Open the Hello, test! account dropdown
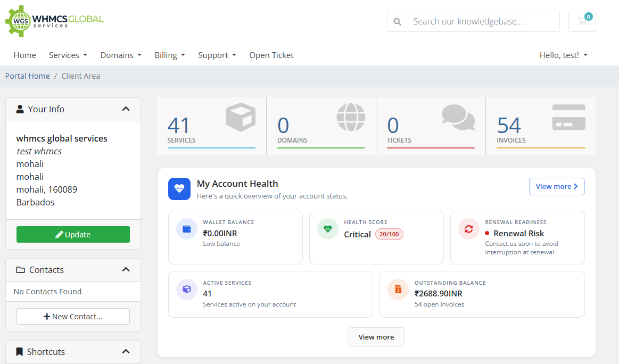Viewport: 619px width, 364px height. click(x=563, y=55)
